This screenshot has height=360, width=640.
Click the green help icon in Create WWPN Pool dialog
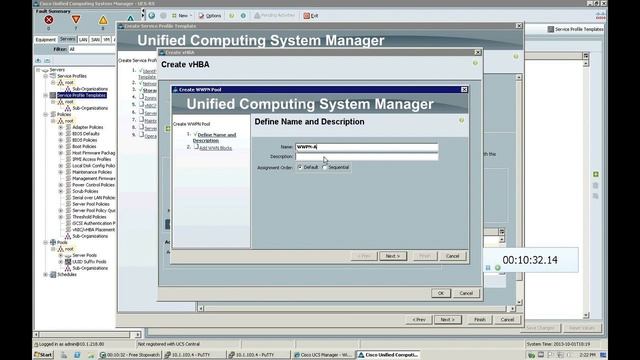[x=462, y=120]
